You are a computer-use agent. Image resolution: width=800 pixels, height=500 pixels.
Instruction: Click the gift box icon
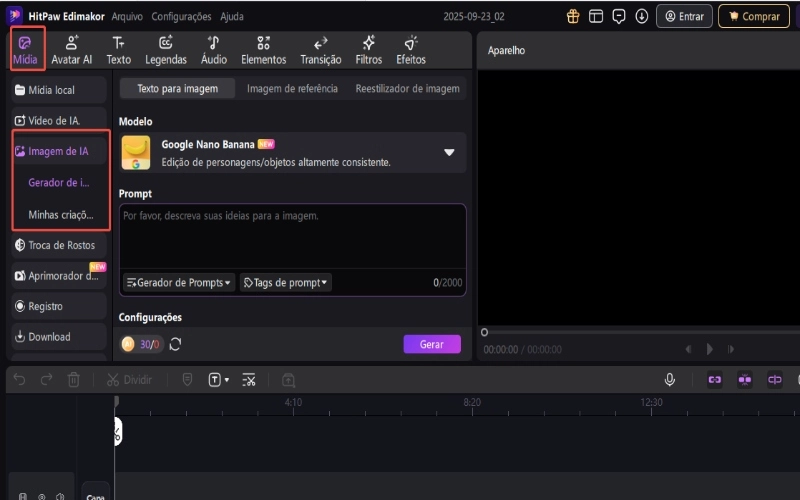pyautogui.click(x=573, y=16)
